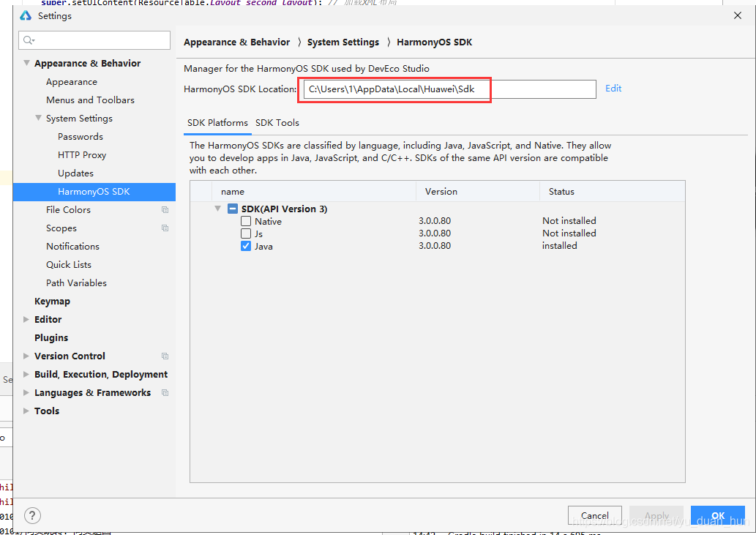The image size is (756, 535).
Task: Collapse the Appearance & Behavior section
Action: [x=26, y=63]
